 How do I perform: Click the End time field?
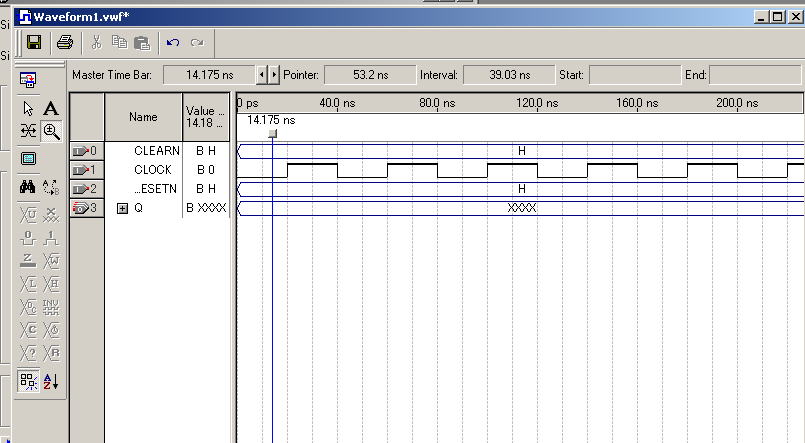[x=755, y=75]
